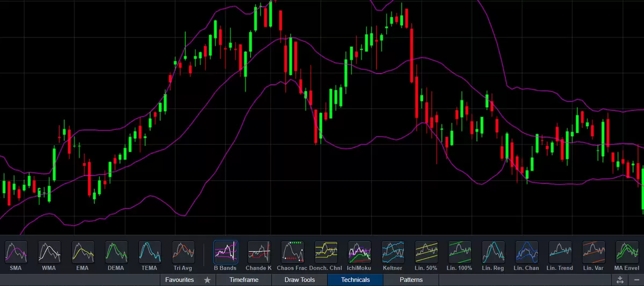Screen dimensions: 644x286
Task: Collapse the toolbar with minus button
Action: (x=636, y=280)
